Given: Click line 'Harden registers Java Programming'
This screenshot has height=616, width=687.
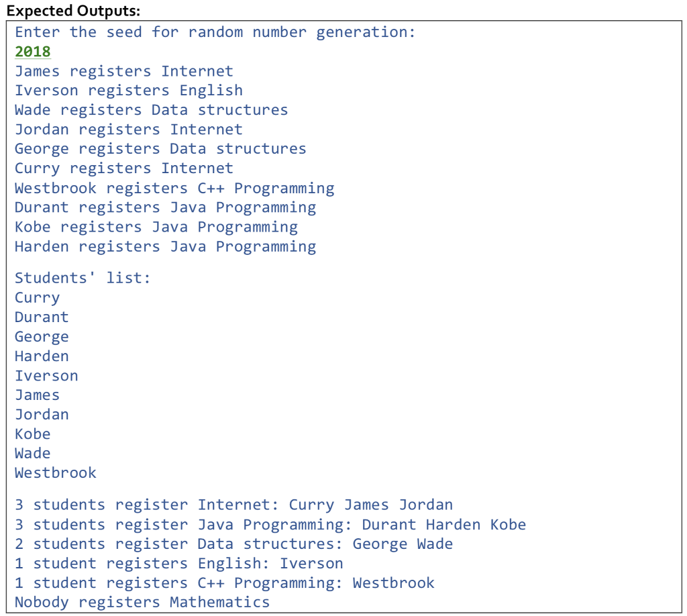Looking at the screenshot, I should (x=165, y=247).
